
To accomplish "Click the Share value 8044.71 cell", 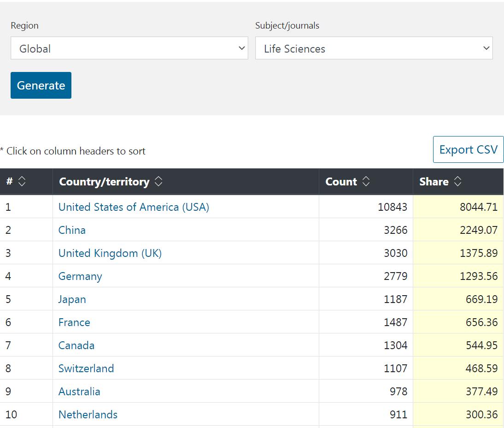I will [478, 207].
